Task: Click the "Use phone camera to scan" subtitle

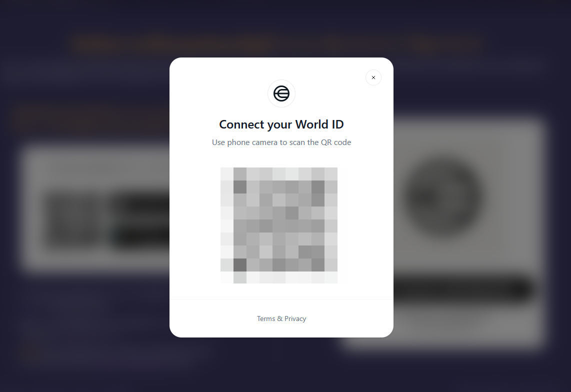Action: 281,142
